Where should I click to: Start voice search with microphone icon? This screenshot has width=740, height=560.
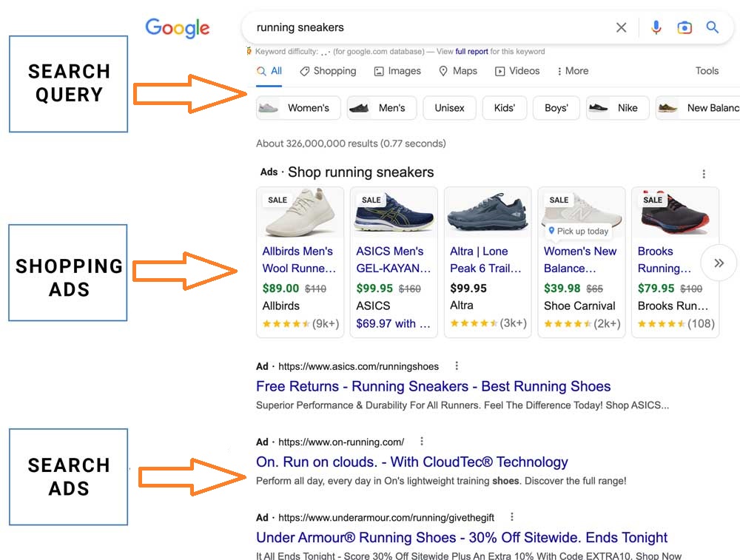tap(656, 28)
